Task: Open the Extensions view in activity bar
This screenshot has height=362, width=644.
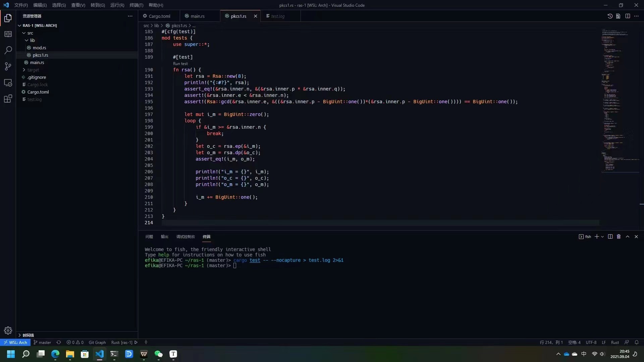Action: click(8, 99)
